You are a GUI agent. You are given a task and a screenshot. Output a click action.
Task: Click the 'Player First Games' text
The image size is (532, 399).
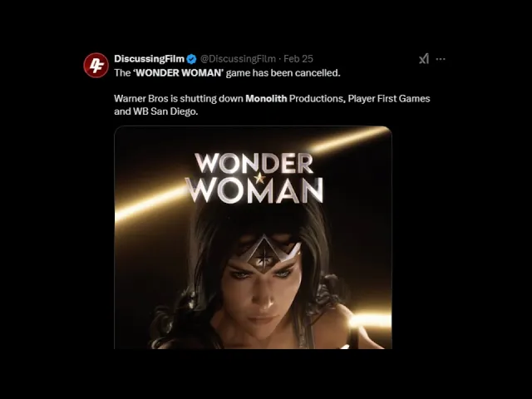click(389, 98)
